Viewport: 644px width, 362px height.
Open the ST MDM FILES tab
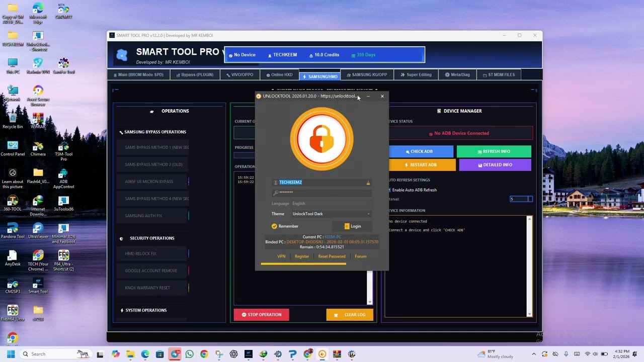499,75
